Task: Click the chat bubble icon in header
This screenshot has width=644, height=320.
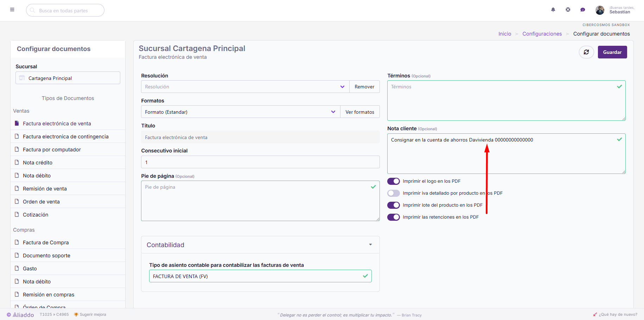Action: coord(583,10)
